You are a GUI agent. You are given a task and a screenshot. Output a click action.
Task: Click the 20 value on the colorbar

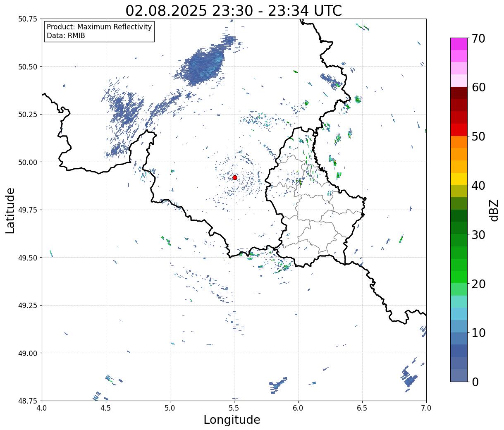478,284
